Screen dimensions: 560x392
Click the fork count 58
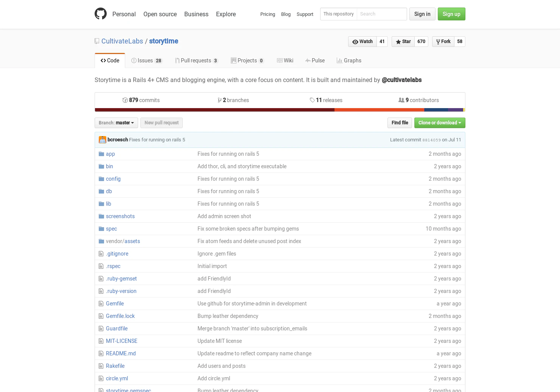pos(460,42)
